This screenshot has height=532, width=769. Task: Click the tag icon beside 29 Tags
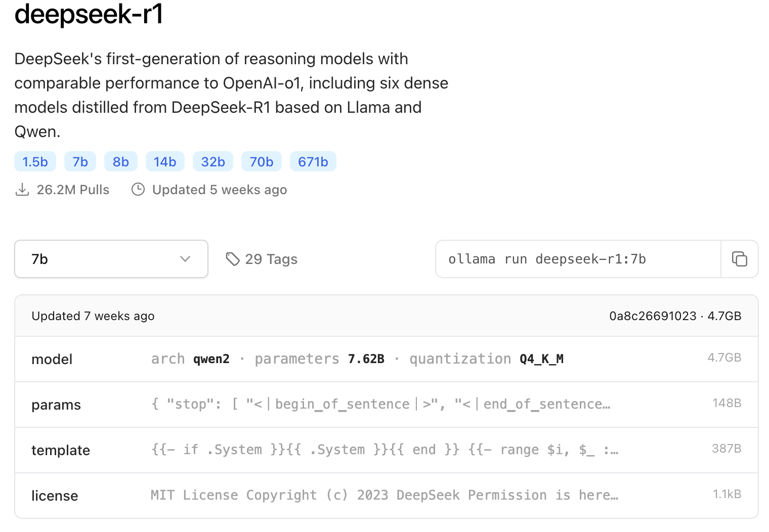232,259
